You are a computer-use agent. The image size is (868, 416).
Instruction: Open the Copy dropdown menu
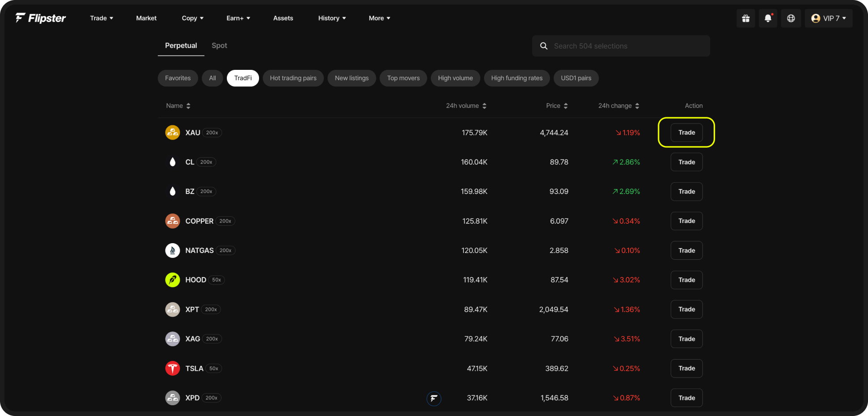(193, 18)
